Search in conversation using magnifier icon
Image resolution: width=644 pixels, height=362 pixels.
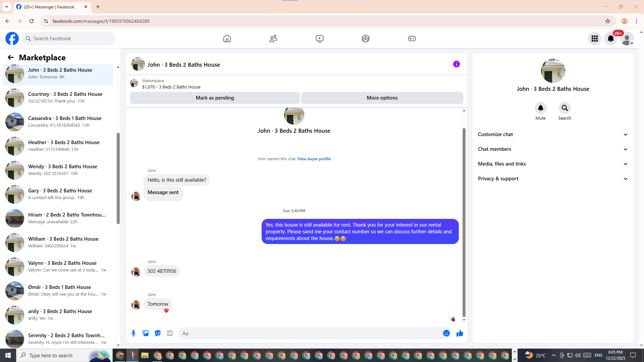565,108
